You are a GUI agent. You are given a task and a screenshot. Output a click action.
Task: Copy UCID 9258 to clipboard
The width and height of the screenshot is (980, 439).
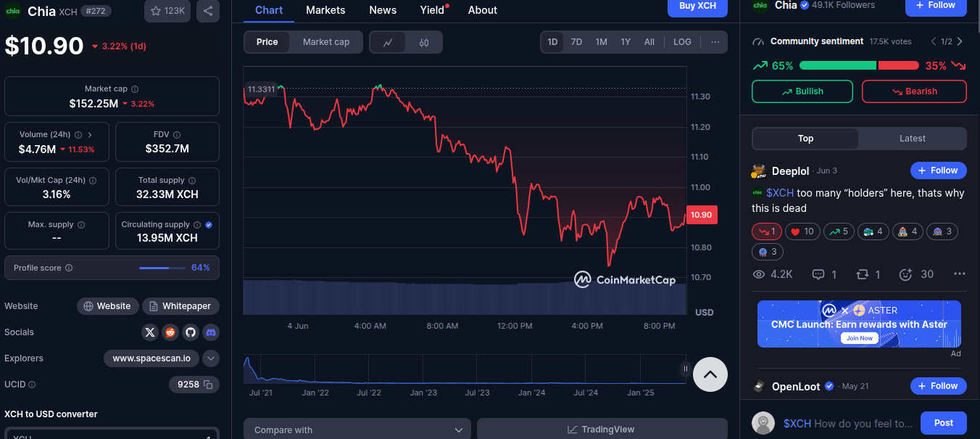(208, 385)
